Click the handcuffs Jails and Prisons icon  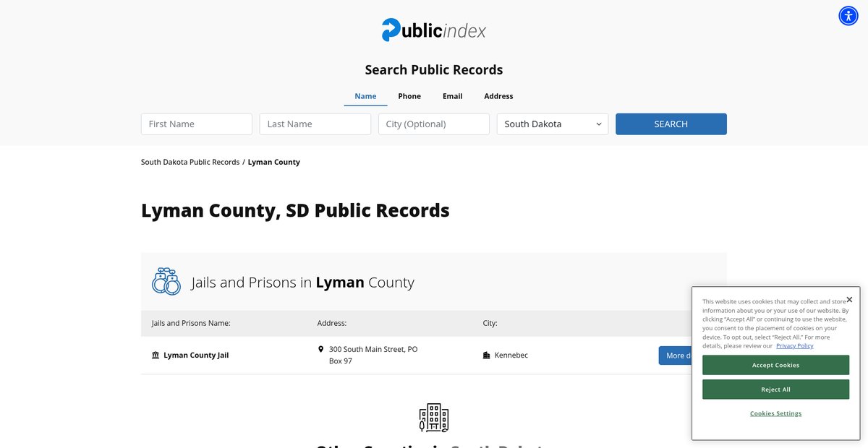[x=166, y=281]
